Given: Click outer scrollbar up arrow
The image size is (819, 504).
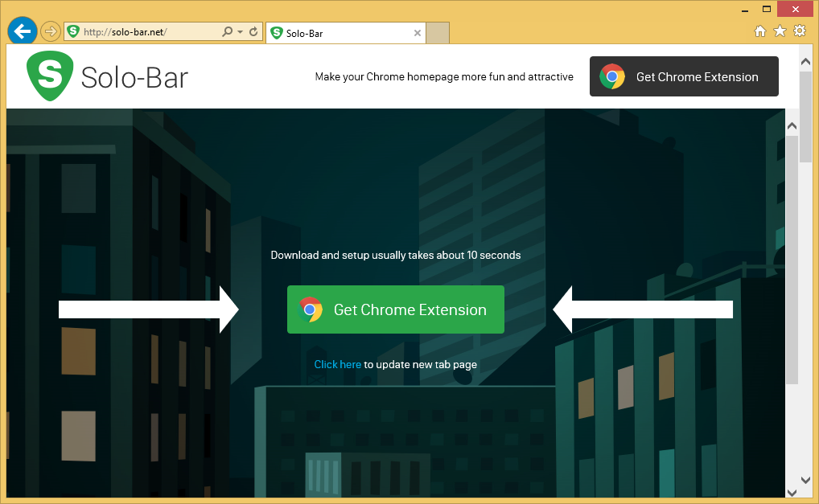Looking at the screenshot, I should pyautogui.click(x=805, y=62).
